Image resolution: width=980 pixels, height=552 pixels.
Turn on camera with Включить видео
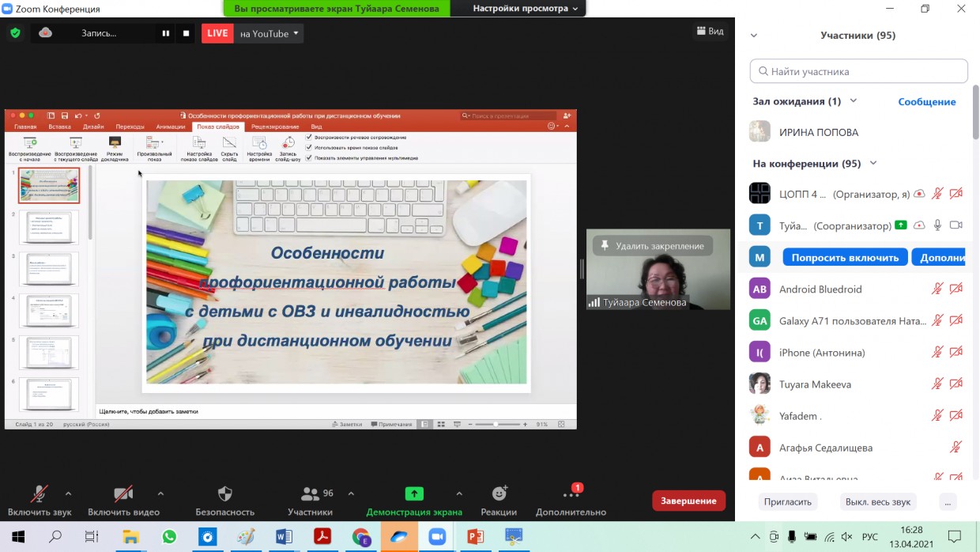pos(123,494)
